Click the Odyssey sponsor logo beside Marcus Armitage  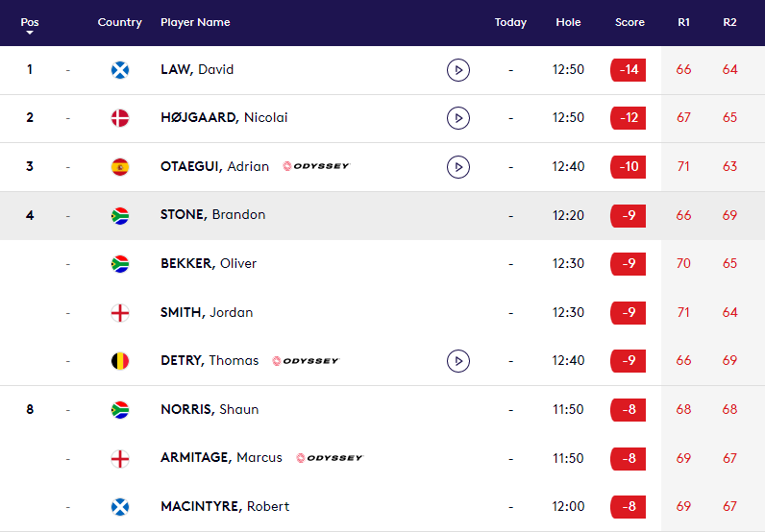(330, 458)
